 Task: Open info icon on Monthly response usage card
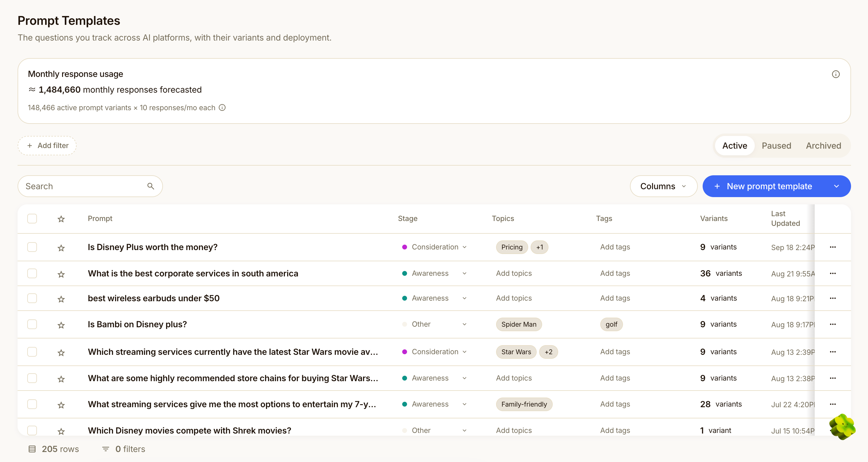[835, 74]
